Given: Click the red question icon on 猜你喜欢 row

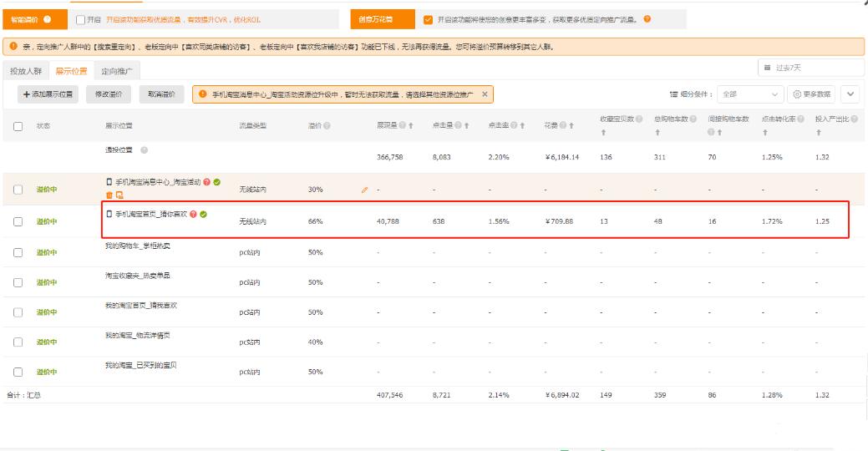Looking at the screenshot, I should [x=193, y=214].
